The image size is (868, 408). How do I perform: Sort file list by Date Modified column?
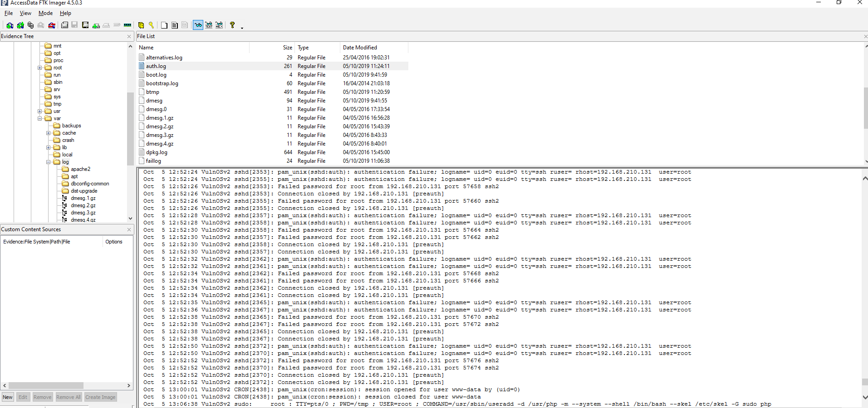pyautogui.click(x=360, y=48)
